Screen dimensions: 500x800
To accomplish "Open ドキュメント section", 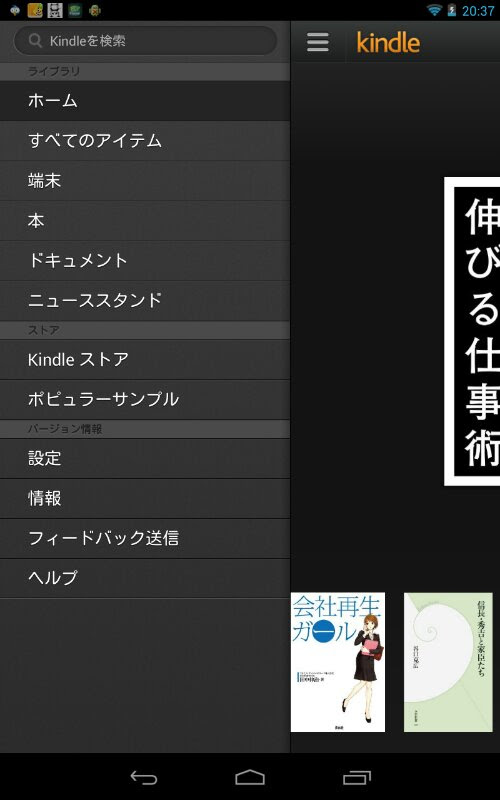I will click(145, 260).
